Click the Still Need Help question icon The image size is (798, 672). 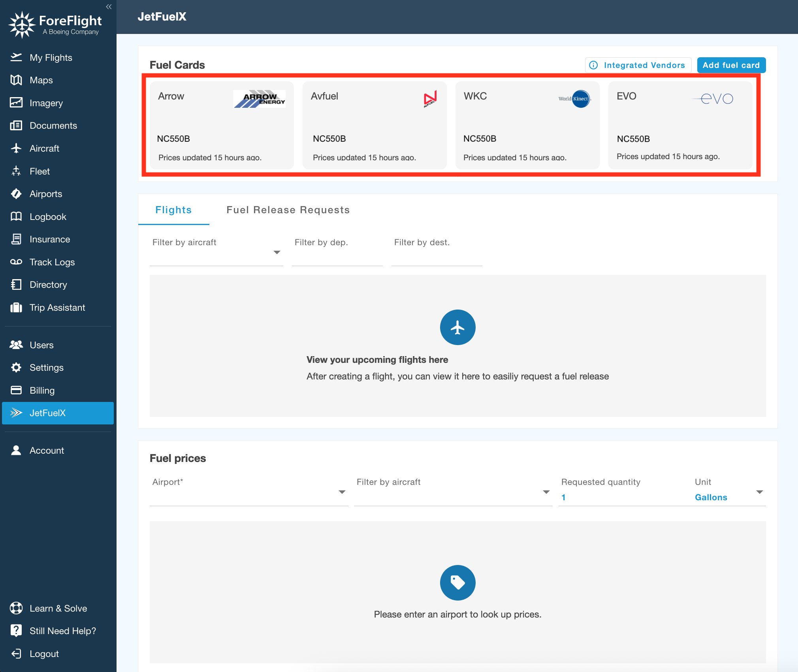[x=16, y=631]
